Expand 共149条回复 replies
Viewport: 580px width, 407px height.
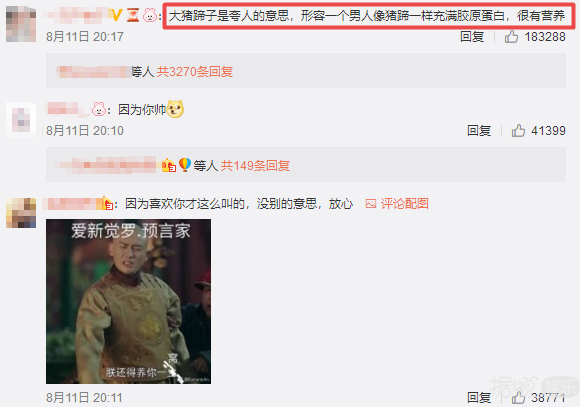(x=255, y=165)
